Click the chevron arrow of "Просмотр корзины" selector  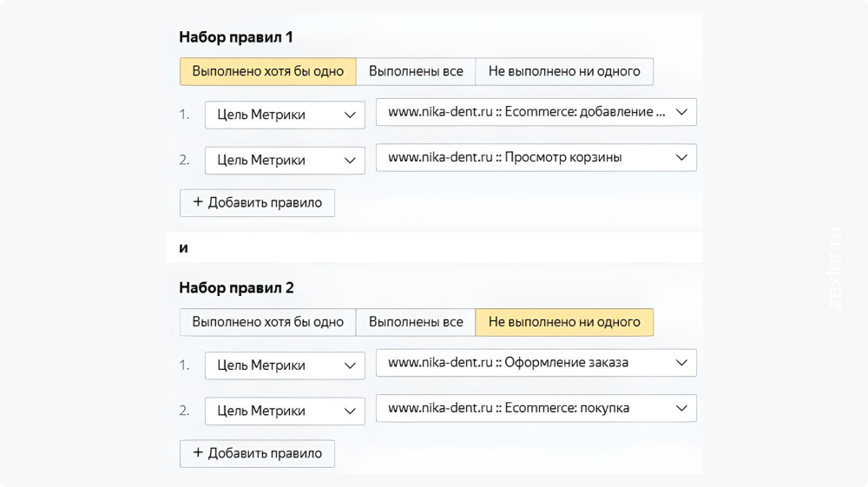click(681, 157)
